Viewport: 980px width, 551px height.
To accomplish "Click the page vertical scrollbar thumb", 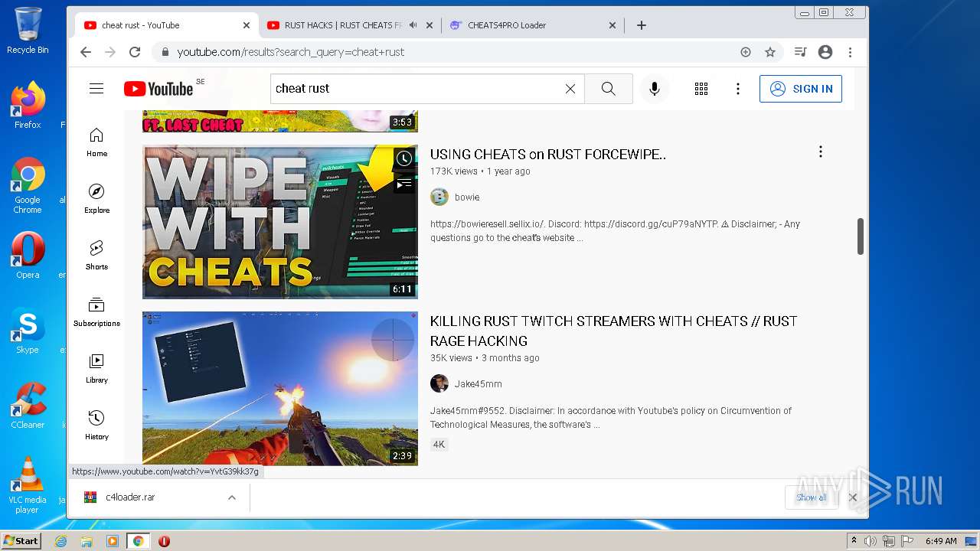I will [861, 236].
